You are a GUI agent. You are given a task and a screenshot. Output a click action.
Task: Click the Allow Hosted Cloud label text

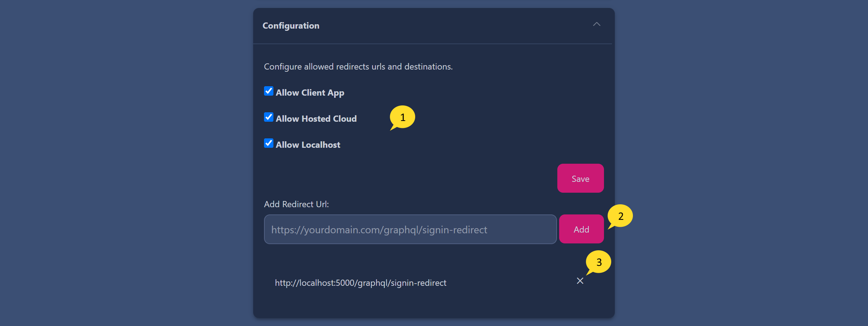click(316, 119)
